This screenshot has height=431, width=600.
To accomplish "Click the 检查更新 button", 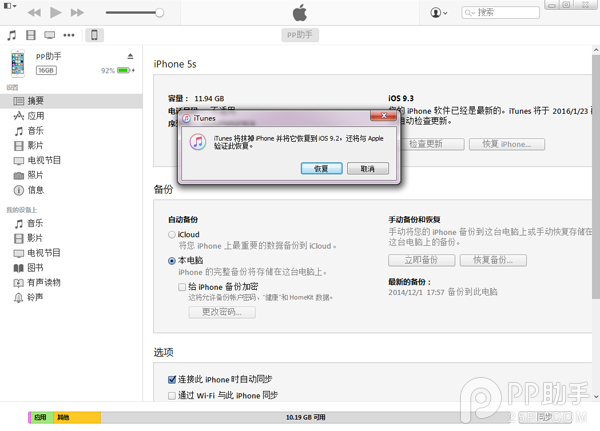I will (x=431, y=144).
